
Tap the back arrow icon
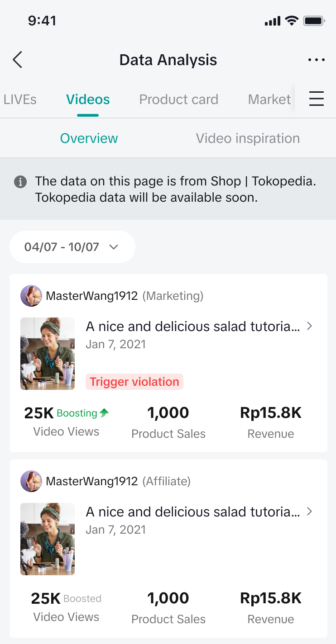tap(17, 60)
